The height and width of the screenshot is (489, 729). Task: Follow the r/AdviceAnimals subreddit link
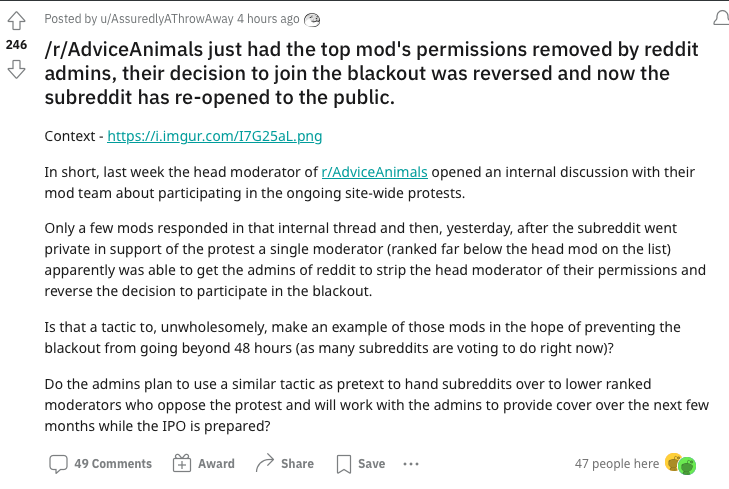tap(374, 172)
